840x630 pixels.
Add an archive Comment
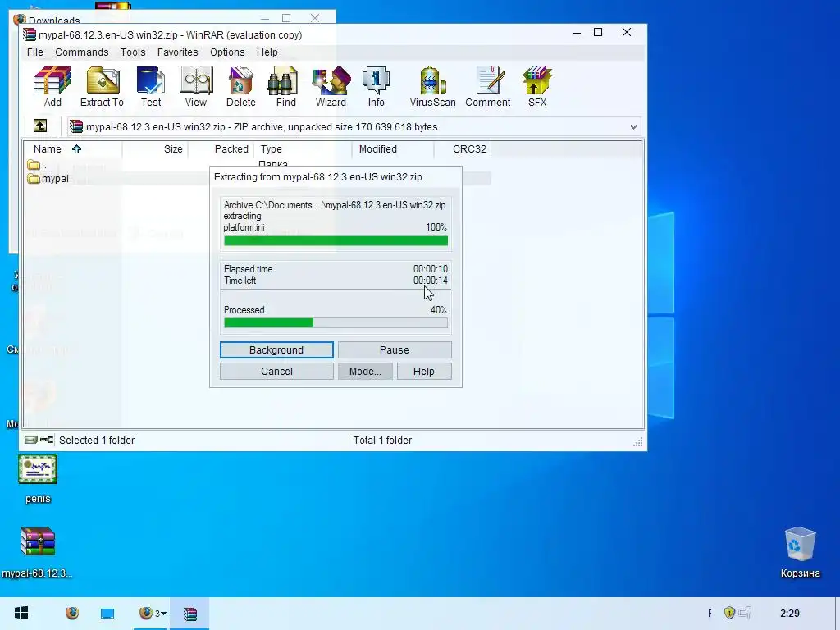click(x=488, y=85)
